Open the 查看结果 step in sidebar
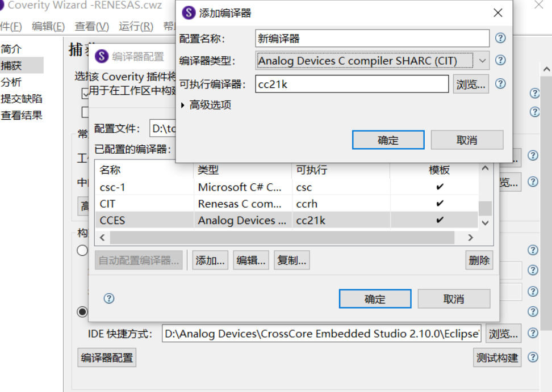 22,115
